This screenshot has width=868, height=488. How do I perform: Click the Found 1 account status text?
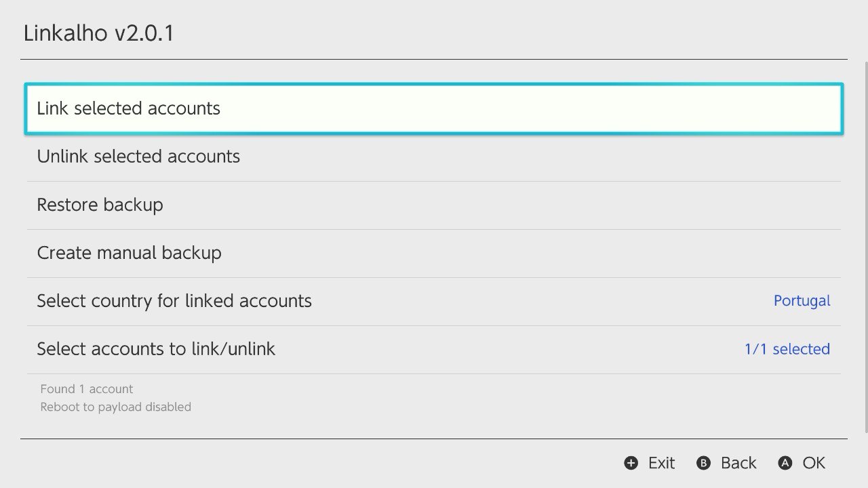(85, 388)
